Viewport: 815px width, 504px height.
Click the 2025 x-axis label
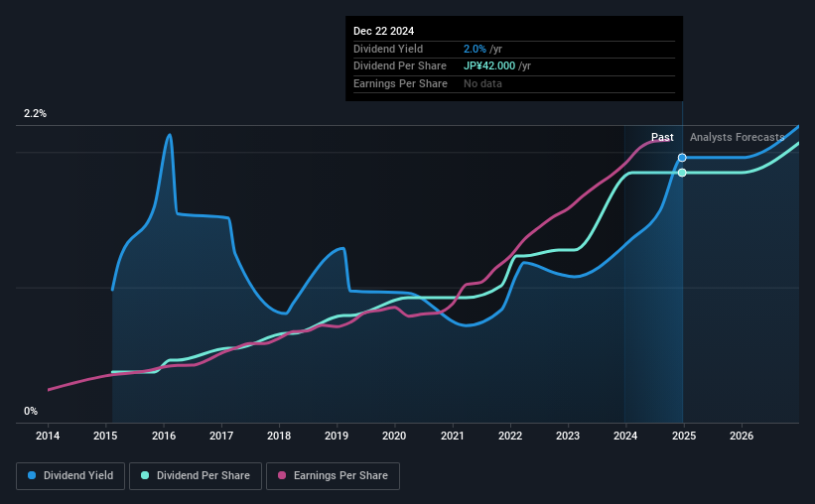684,436
